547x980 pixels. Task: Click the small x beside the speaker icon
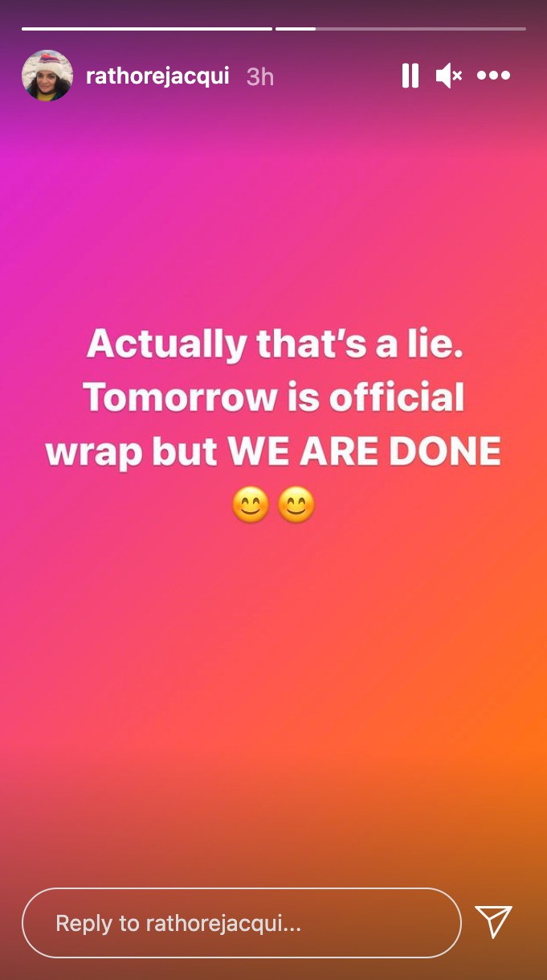point(457,76)
